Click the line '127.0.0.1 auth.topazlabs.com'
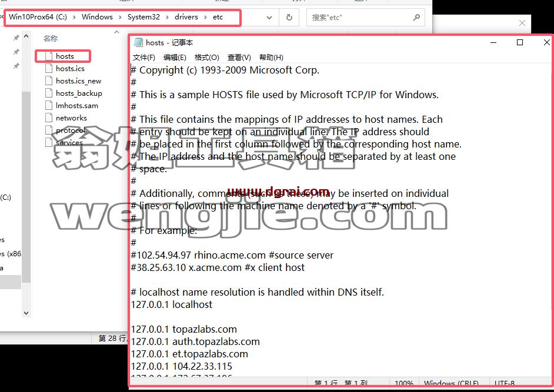Screen dimensions: 554x392 click(195, 341)
